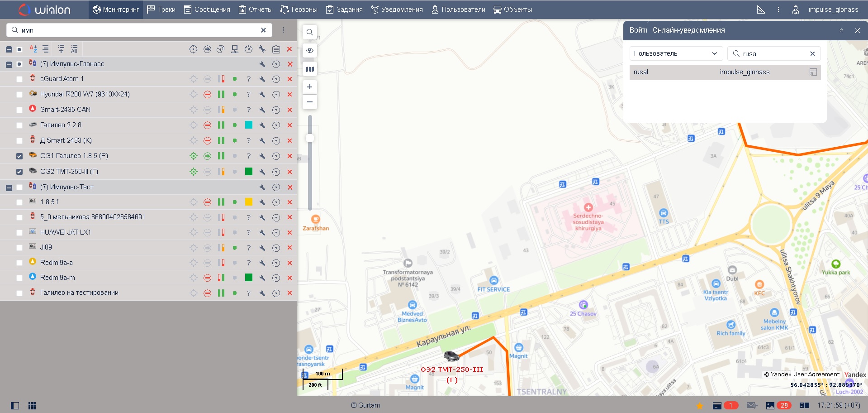This screenshot has height=413, width=868.
Task: Open the Отчеты menu tab
Action: coord(256,10)
